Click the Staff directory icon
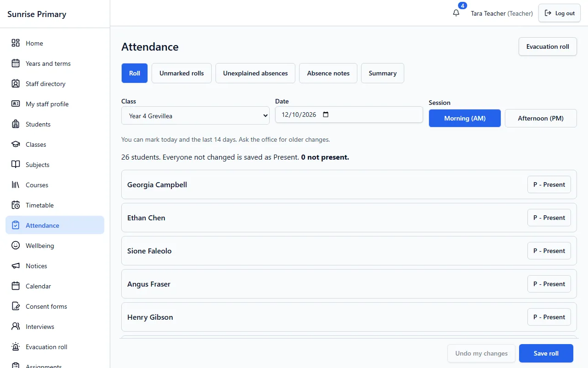 [x=16, y=84]
